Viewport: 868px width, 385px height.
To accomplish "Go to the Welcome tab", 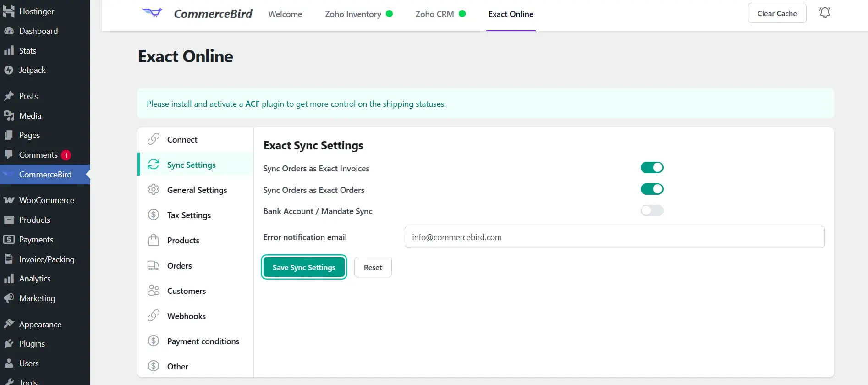I will click(285, 14).
